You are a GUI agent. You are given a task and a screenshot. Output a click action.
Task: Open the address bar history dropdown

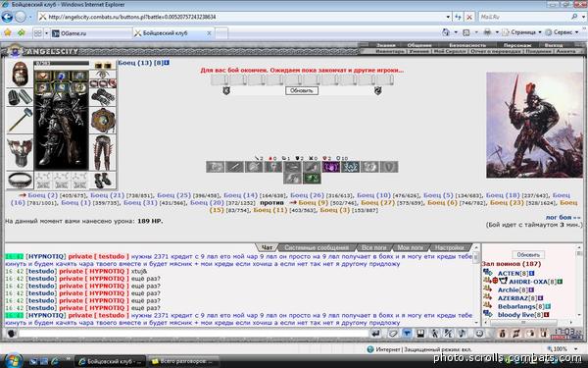[448, 17]
